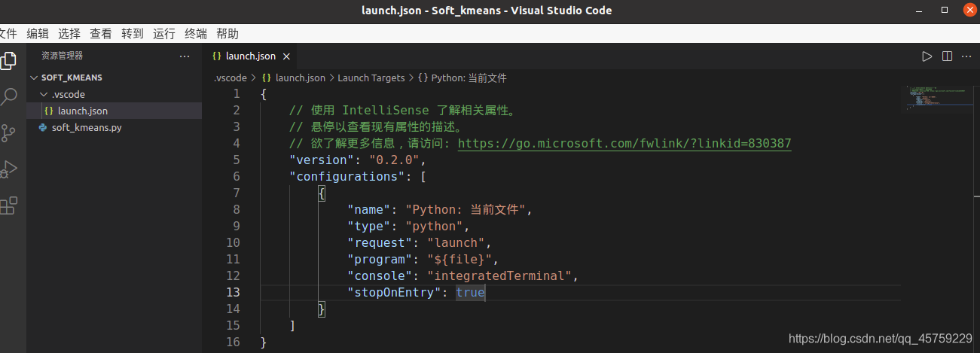
Task: Open the Extensions view
Action: pyautogui.click(x=8, y=205)
